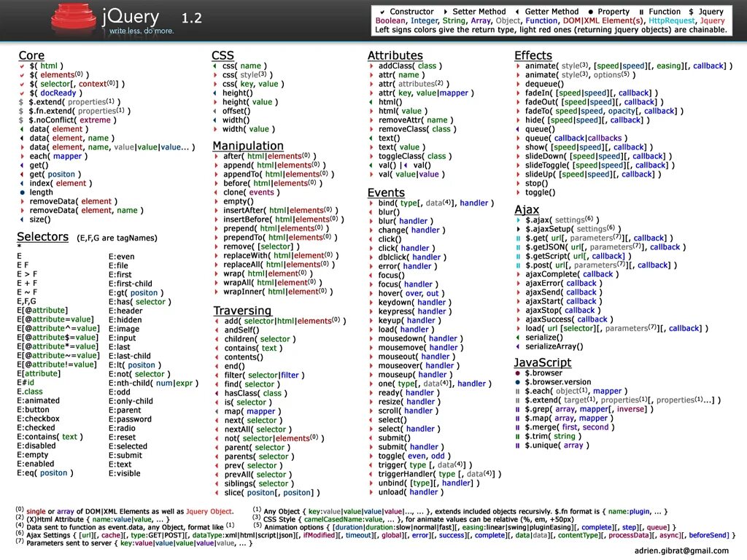
Task: Click the Property legend dot icon
Action: click(591, 12)
